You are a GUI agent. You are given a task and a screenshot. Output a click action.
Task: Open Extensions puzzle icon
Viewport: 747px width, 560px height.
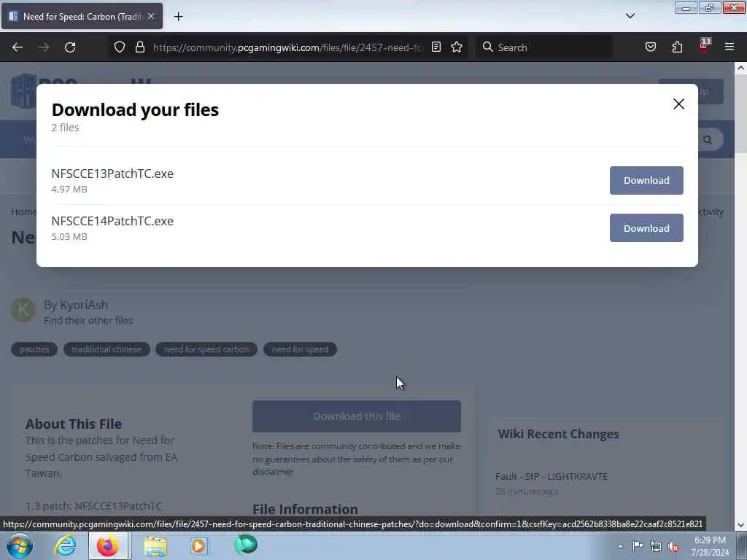click(677, 47)
